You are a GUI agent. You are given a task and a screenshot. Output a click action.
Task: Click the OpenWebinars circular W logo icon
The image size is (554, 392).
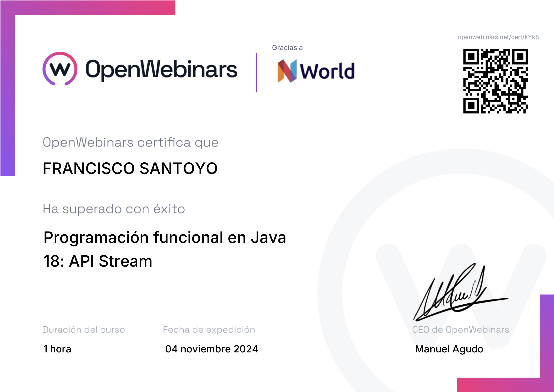[x=60, y=69]
